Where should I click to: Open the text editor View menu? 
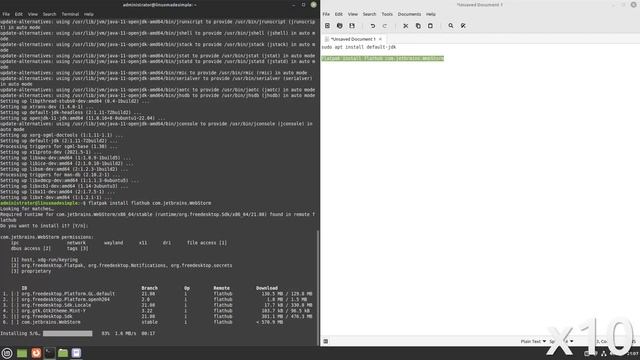tap(353, 14)
